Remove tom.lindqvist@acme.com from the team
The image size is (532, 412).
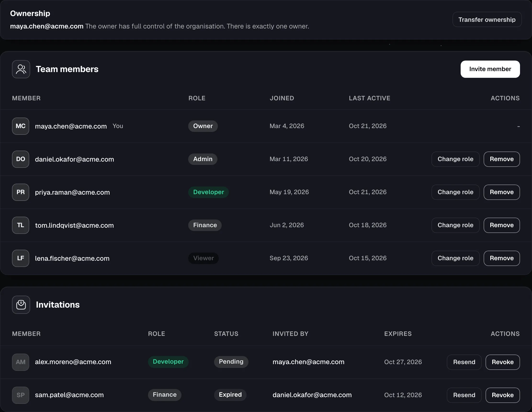click(502, 225)
